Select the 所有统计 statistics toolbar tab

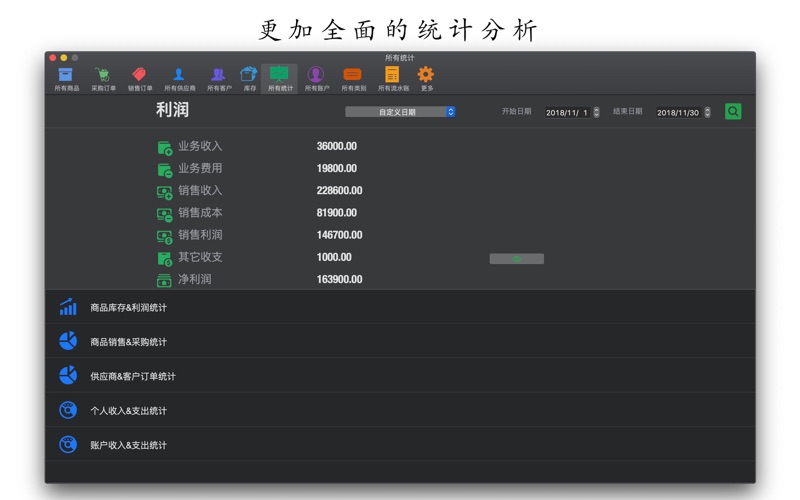point(279,77)
